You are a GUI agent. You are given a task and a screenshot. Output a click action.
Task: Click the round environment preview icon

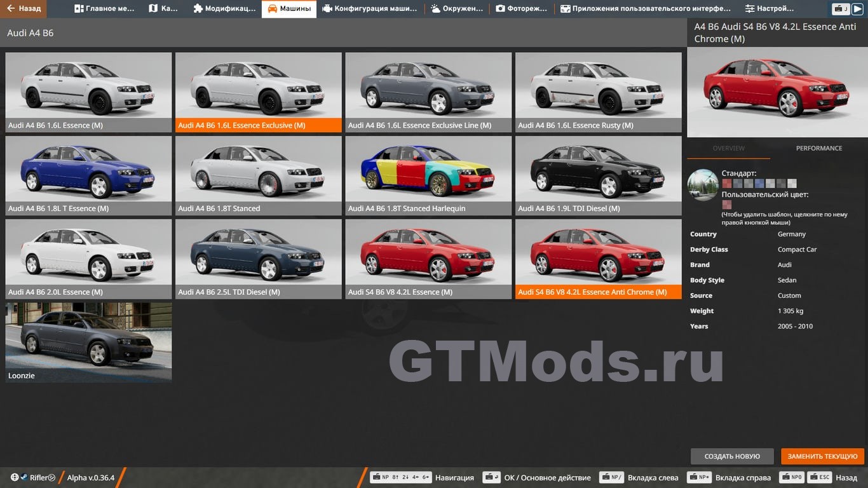click(703, 185)
